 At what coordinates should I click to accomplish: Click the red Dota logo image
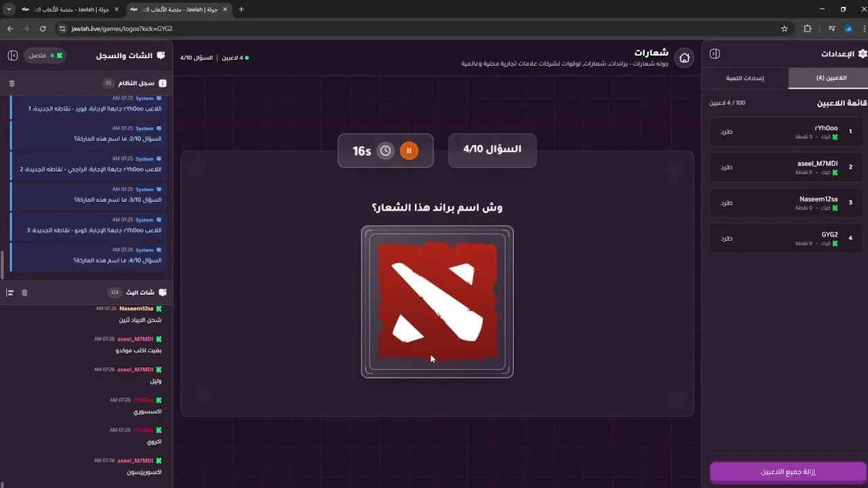click(437, 302)
